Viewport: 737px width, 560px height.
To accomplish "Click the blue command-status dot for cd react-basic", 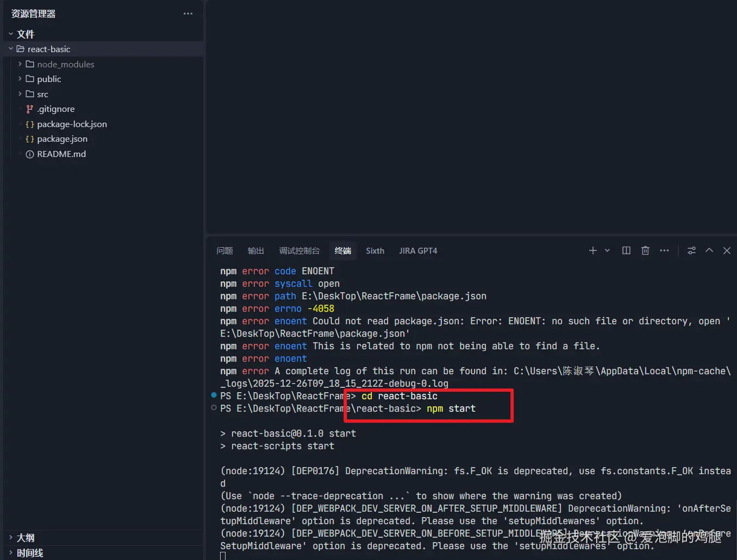I will point(214,395).
